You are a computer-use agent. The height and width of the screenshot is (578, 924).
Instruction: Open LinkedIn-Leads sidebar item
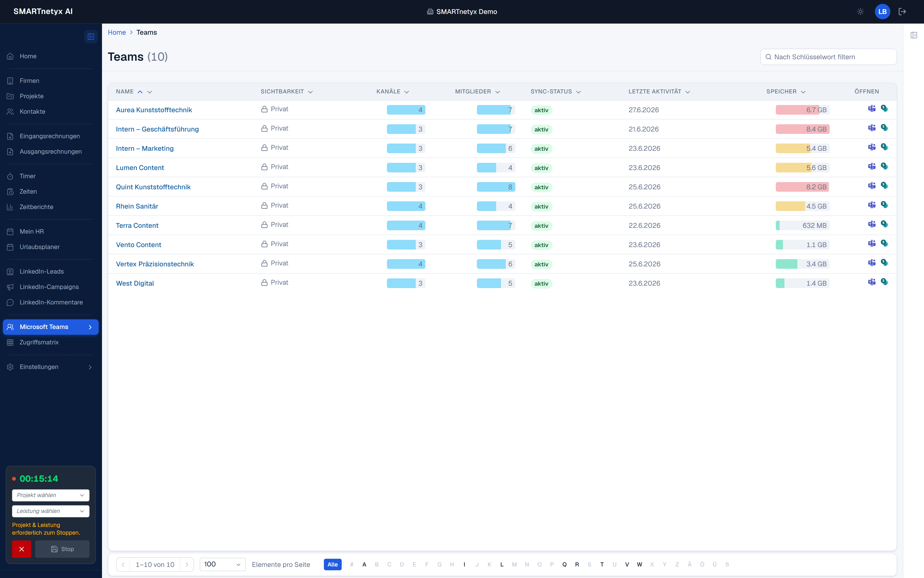(x=51, y=271)
